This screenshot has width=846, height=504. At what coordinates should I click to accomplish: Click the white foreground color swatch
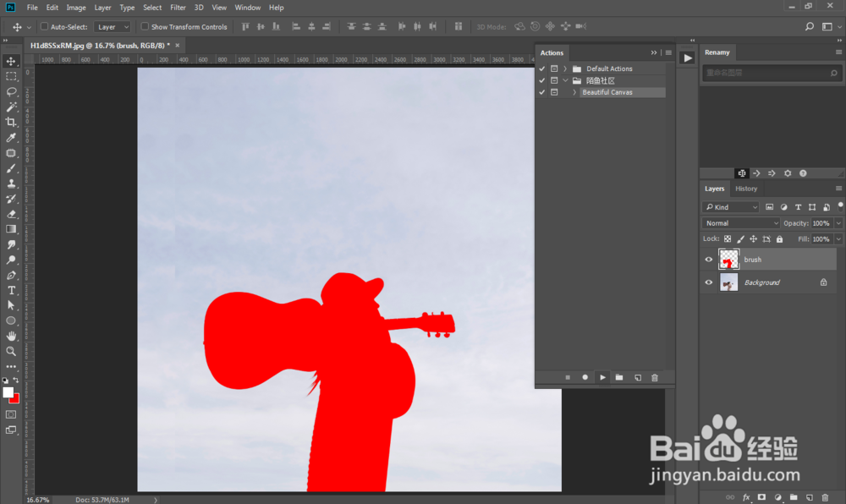8,392
